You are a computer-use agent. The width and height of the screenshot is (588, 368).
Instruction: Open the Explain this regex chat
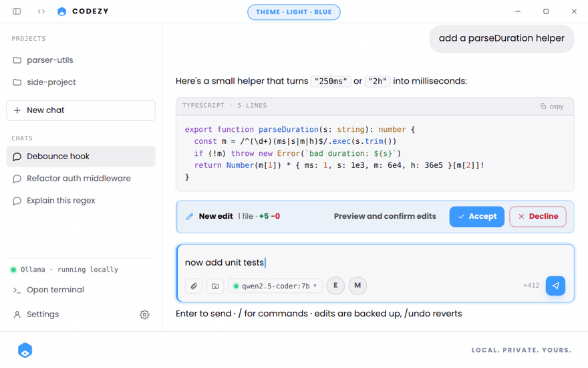81,201
